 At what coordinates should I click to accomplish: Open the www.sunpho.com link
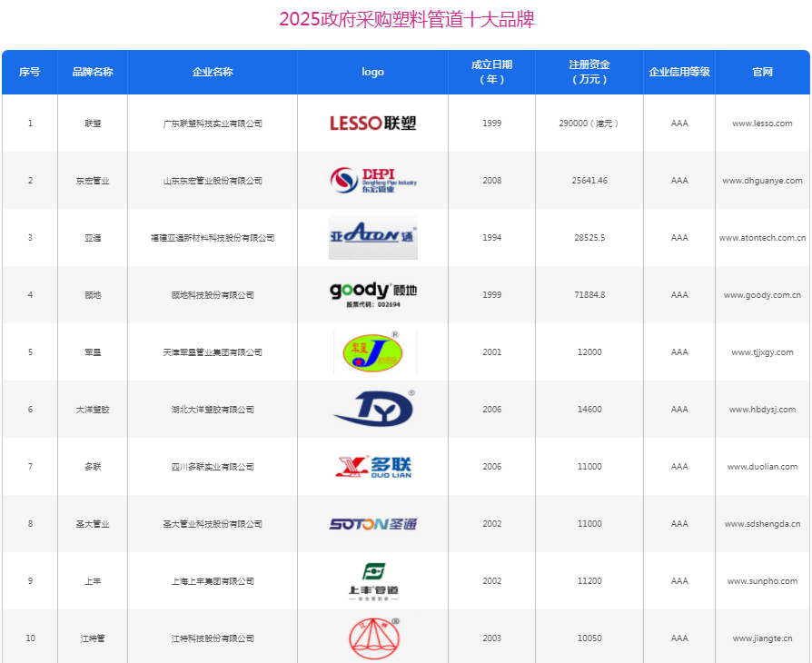[x=762, y=581]
